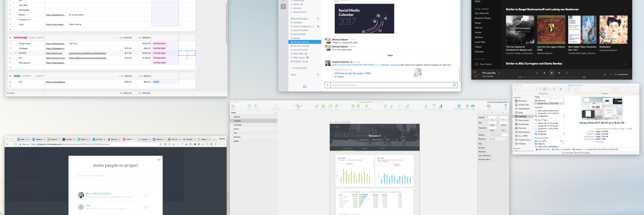
Task: Click the Cloud upload icon in Sketch
Action: 473,106
